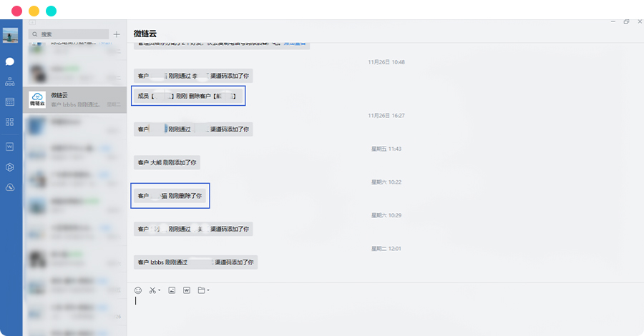This screenshot has width=644, height=336.
Task: Open the cloud drive icon in sidebar
Action: click(x=10, y=187)
